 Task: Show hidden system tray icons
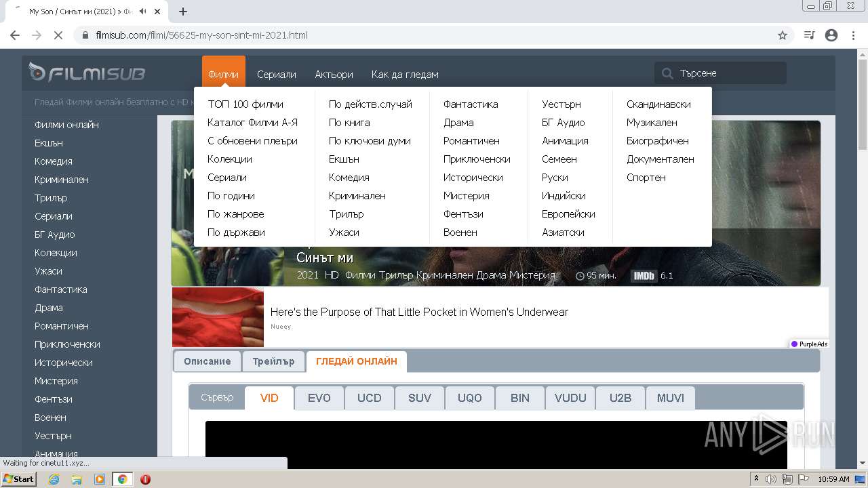pyautogui.click(x=756, y=479)
